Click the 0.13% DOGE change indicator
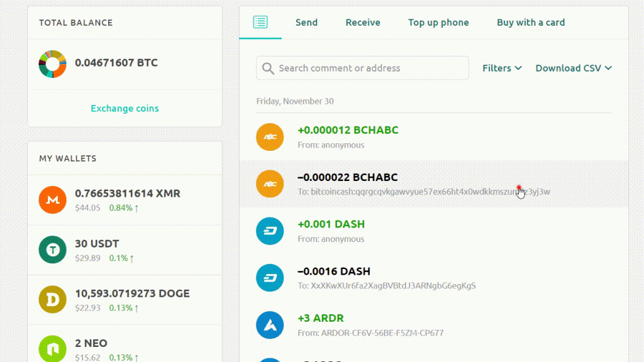644x362 pixels. (x=124, y=308)
